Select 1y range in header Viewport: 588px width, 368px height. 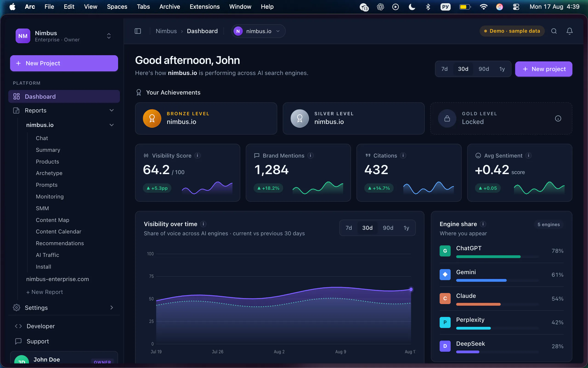click(x=502, y=69)
